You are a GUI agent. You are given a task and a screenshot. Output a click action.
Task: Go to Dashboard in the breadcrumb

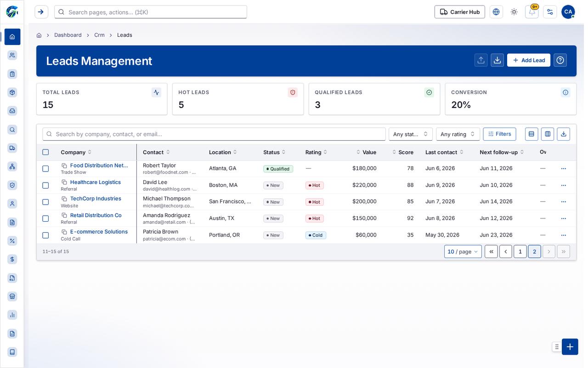pos(68,35)
